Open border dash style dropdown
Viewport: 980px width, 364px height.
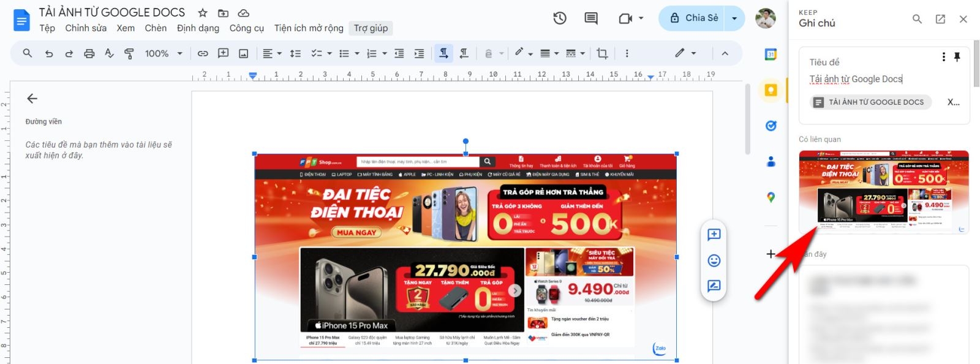575,54
